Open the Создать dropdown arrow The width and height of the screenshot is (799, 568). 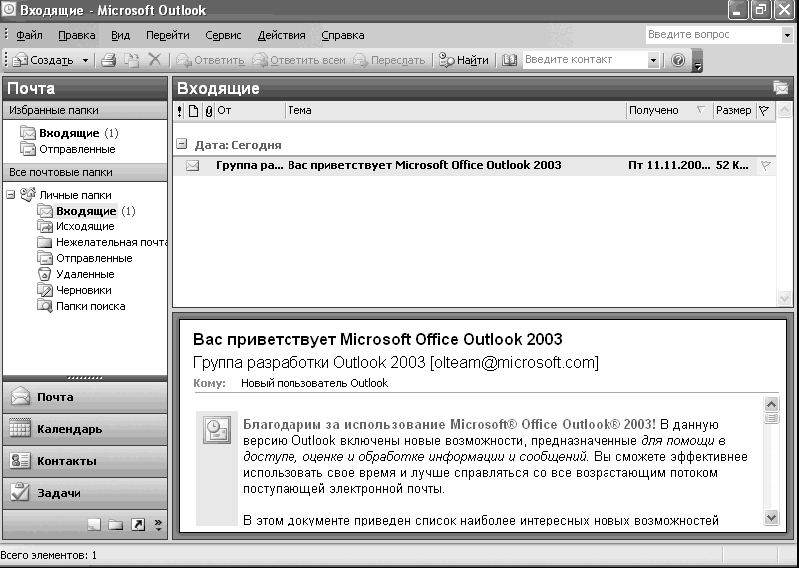pyautogui.click(x=85, y=60)
